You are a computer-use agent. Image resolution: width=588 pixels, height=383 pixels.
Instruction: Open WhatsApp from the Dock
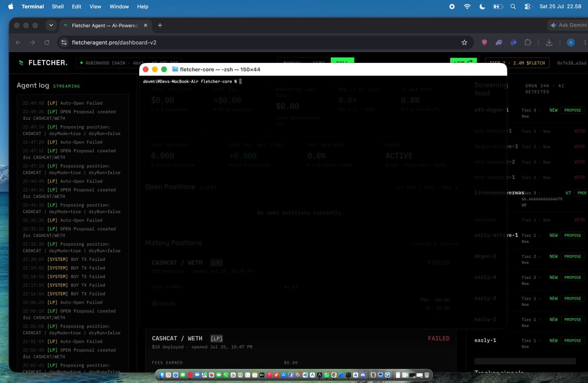(327, 375)
